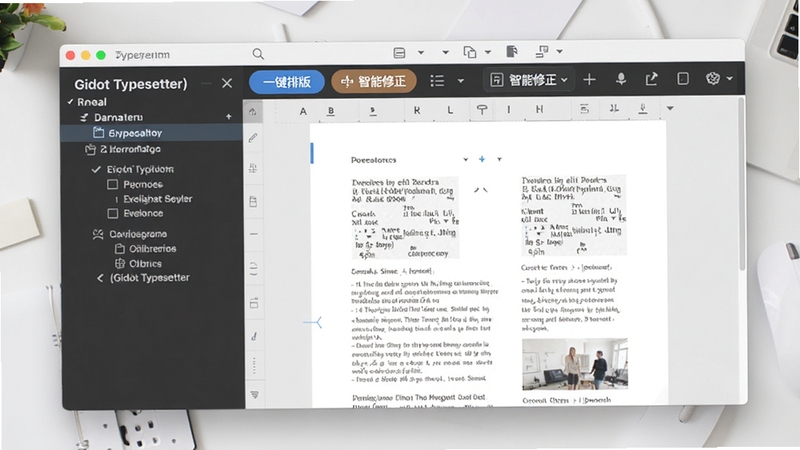Open the arrow beside the window arrangement icon
The height and width of the screenshot is (450, 800).
[560, 52]
